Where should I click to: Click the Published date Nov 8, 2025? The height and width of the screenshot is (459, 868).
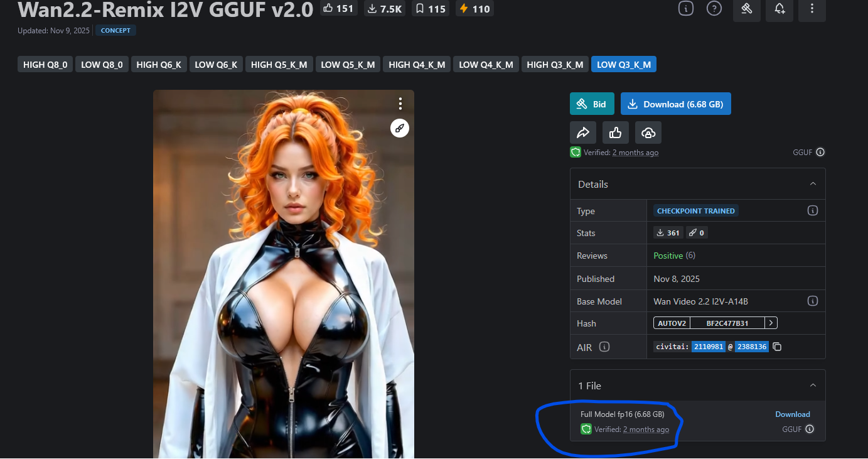[x=677, y=279]
